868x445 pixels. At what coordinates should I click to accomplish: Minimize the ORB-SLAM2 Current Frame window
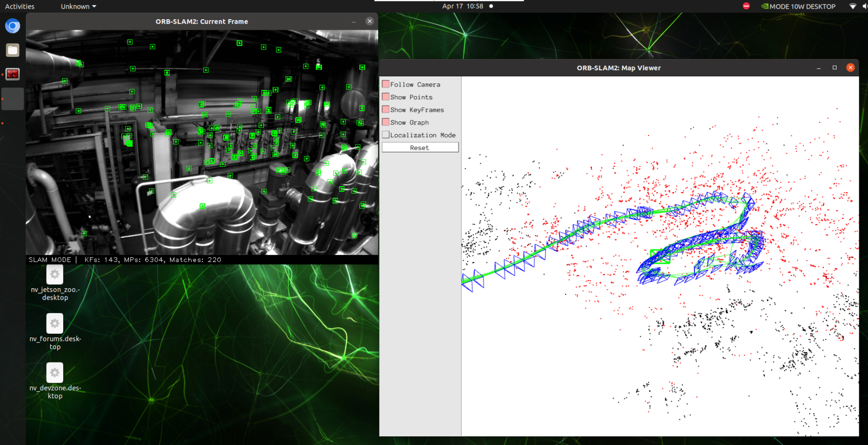click(354, 22)
